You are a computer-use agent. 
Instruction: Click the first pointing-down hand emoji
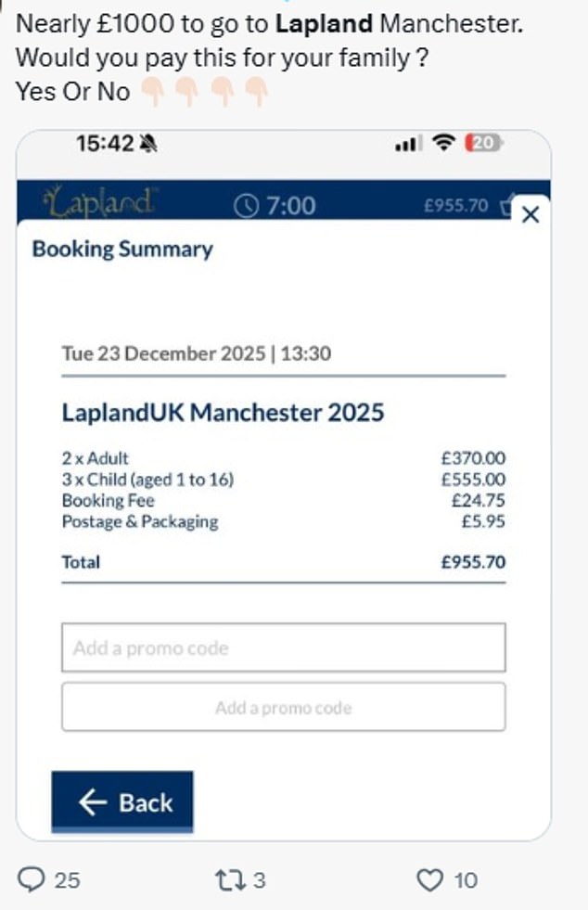point(153,93)
